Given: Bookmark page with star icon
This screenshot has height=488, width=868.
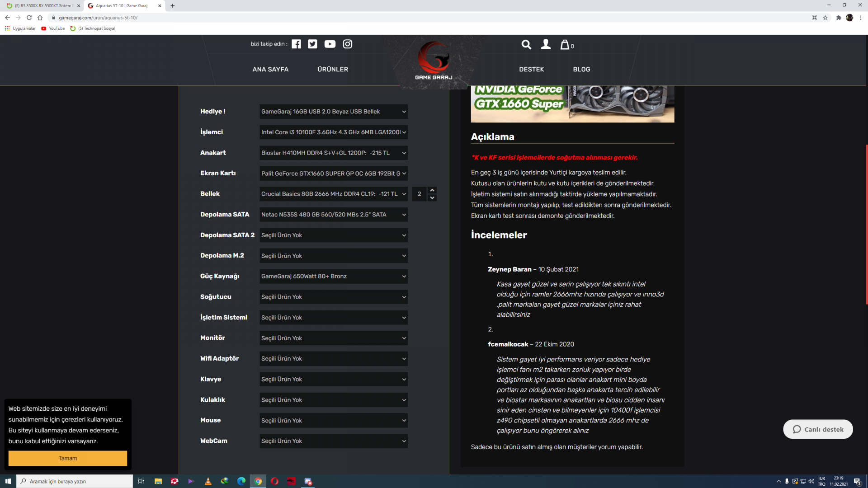Looking at the screenshot, I should point(825,18).
